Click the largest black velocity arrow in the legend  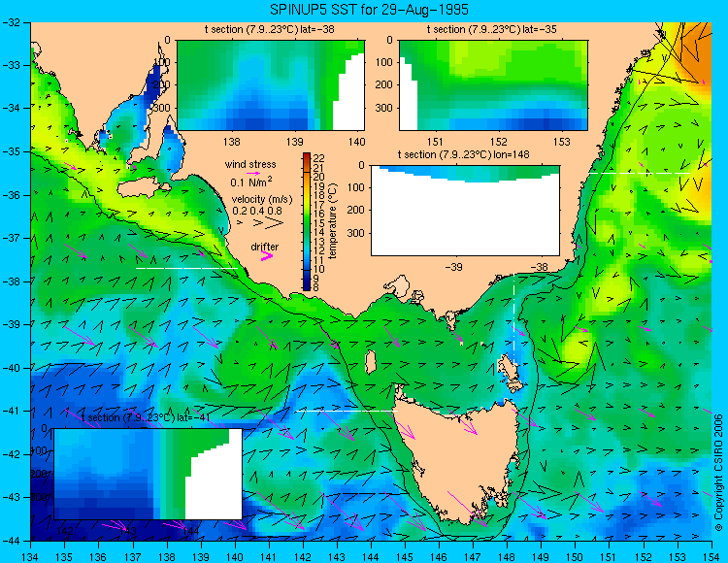274,223
